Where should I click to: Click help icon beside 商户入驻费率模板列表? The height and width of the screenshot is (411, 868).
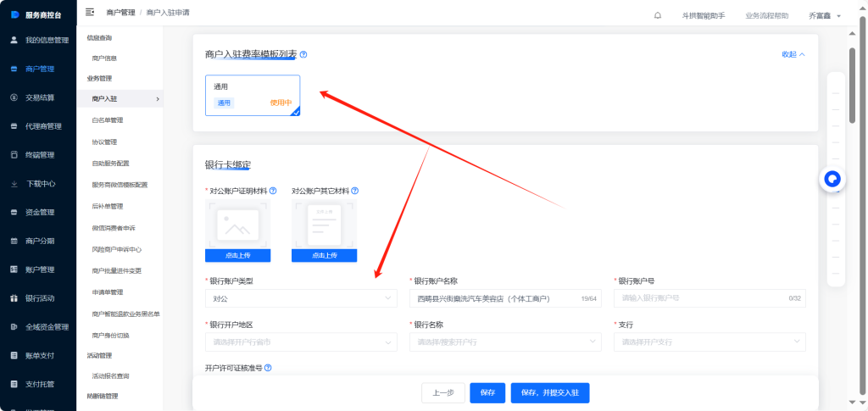(x=303, y=54)
